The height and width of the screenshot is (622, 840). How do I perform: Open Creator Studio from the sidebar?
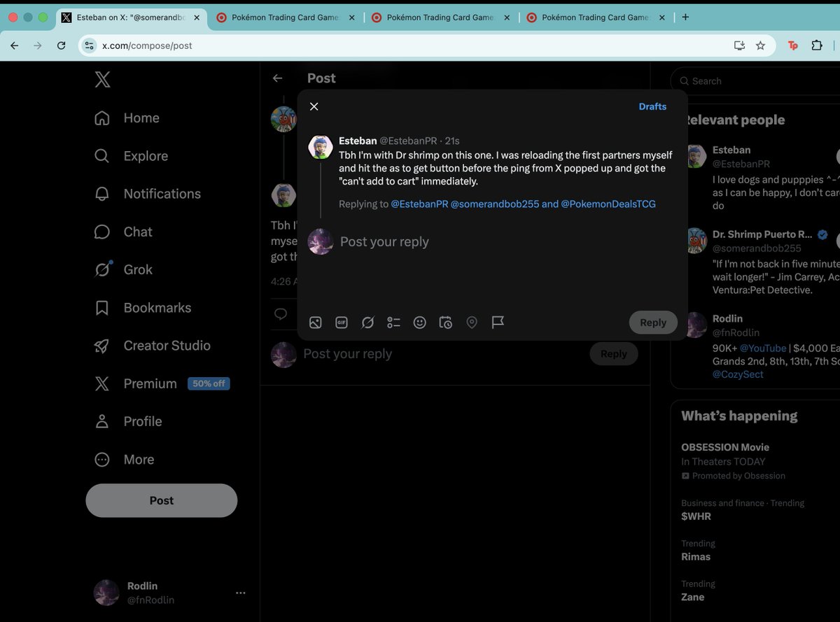click(152, 346)
